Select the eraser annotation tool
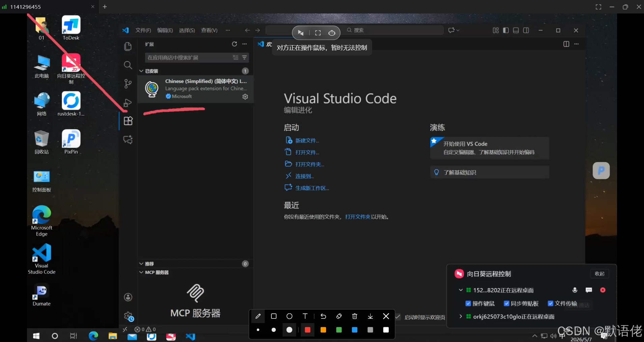This screenshot has width=644, height=342. (x=339, y=316)
